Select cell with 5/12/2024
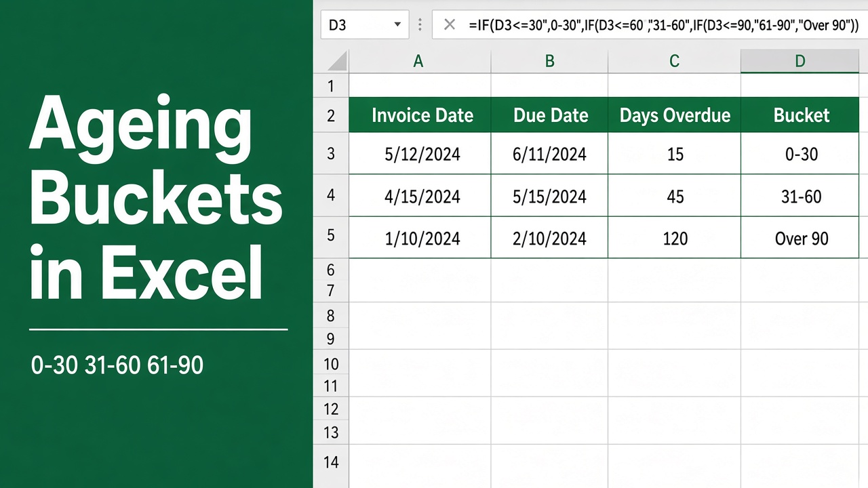 pyautogui.click(x=420, y=154)
